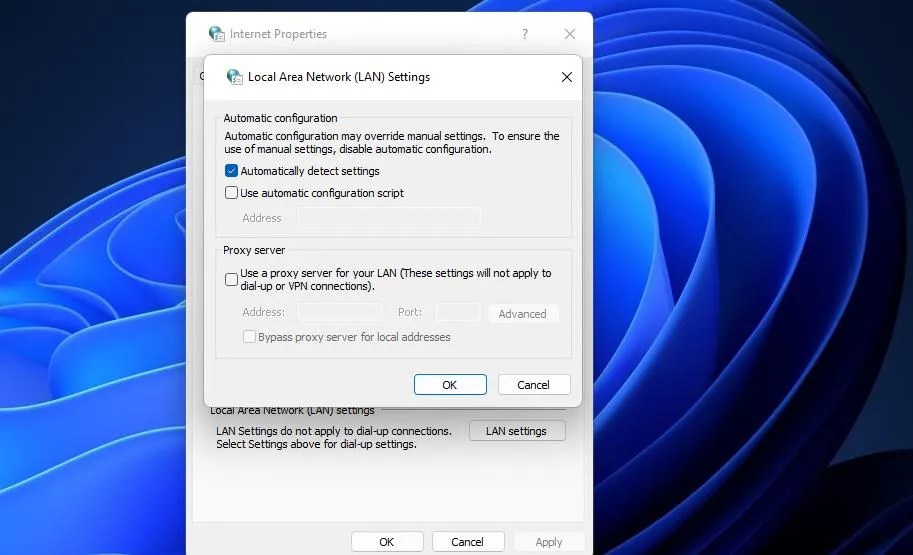The height and width of the screenshot is (555, 913).
Task: Open Advanced proxy settings
Action: [x=522, y=313]
